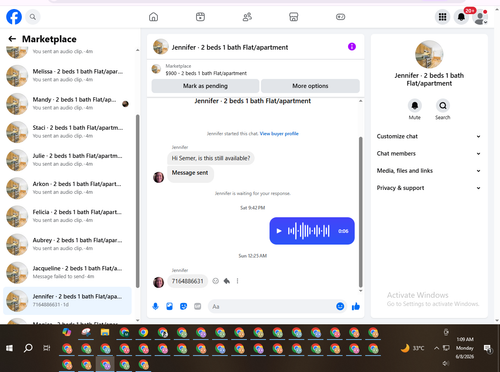Search in conversation with Search icon

[443, 106]
